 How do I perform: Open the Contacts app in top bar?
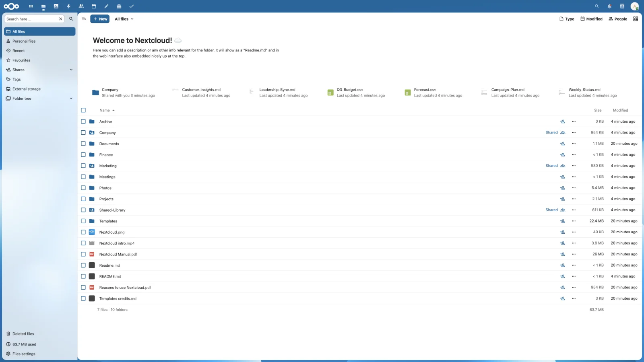pos(81,6)
